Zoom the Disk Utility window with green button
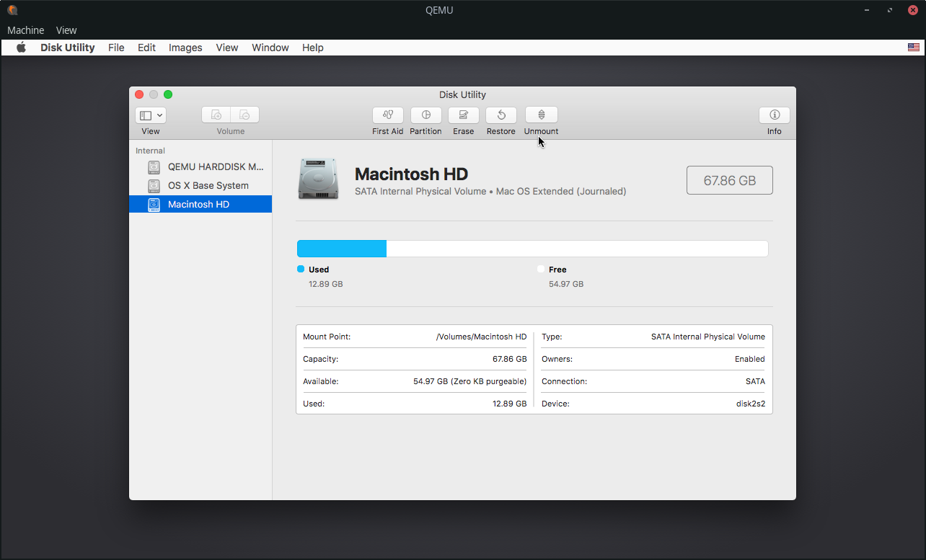Image resolution: width=926 pixels, height=560 pixels. [168, 94]
